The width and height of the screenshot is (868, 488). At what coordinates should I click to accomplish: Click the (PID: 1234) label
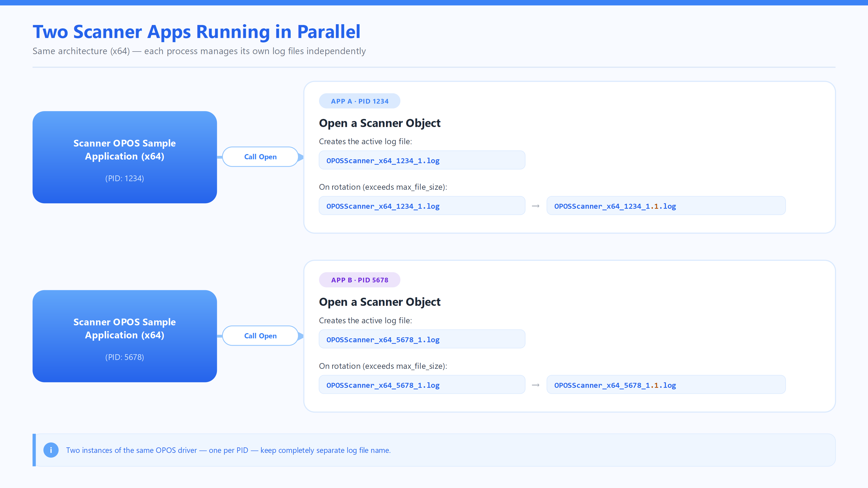click(125, 179)
